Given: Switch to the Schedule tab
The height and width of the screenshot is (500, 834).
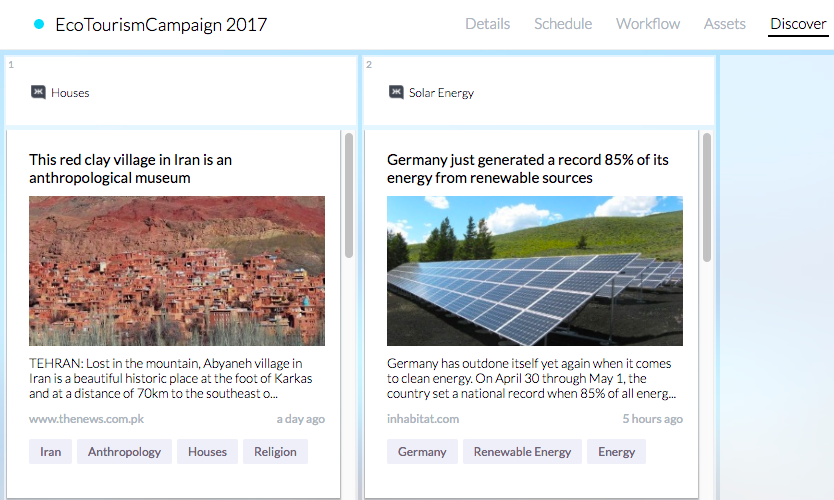Looking at the screenshot, I should coord(562,24).
